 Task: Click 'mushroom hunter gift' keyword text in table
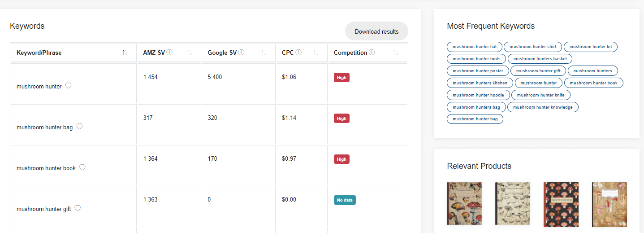tap(44, 209)
